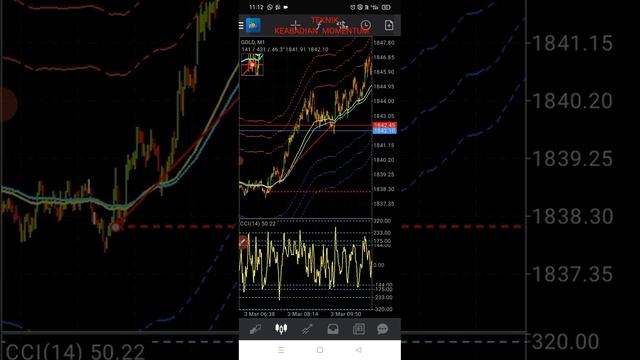Screen dimensions: 640x360
Task: Create a new order with the document-plus icon
Action: pos(389,25)
